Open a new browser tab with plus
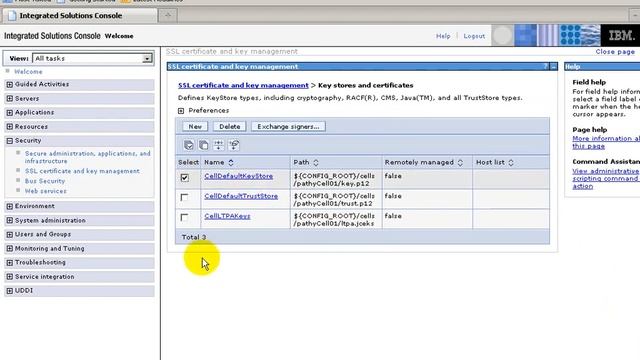Viewport: 640px width, 360px height. click(x=168, y=16)
